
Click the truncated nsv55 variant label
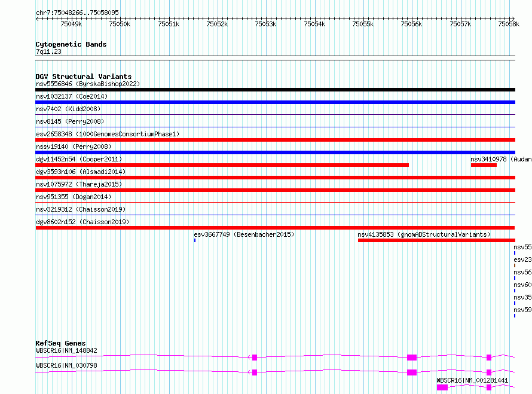coord(522,247)
